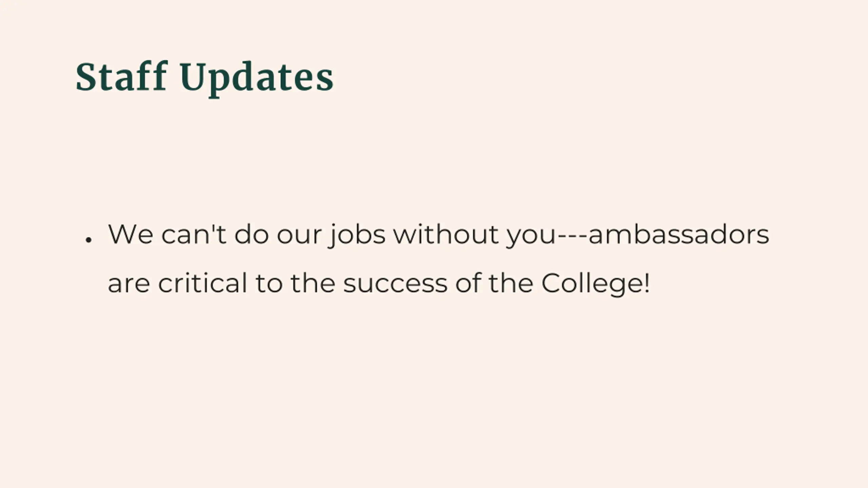Click the word "College!" ending the sentence
Viewport: 868px width, 488px height.
click(595, 285)
